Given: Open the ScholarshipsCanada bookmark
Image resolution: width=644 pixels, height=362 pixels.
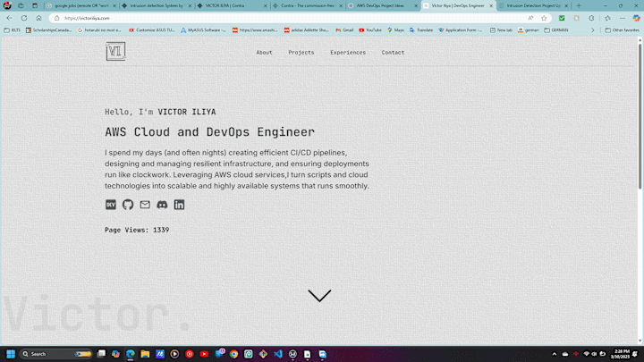Looking at the screenshot, I should point(48,30).
